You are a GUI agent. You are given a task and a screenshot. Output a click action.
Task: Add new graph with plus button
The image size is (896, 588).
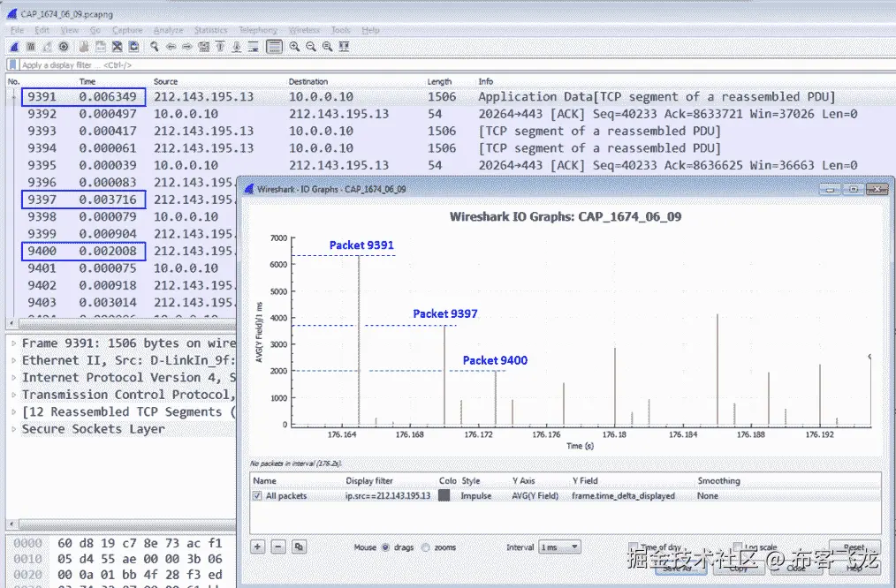(258, 547)
